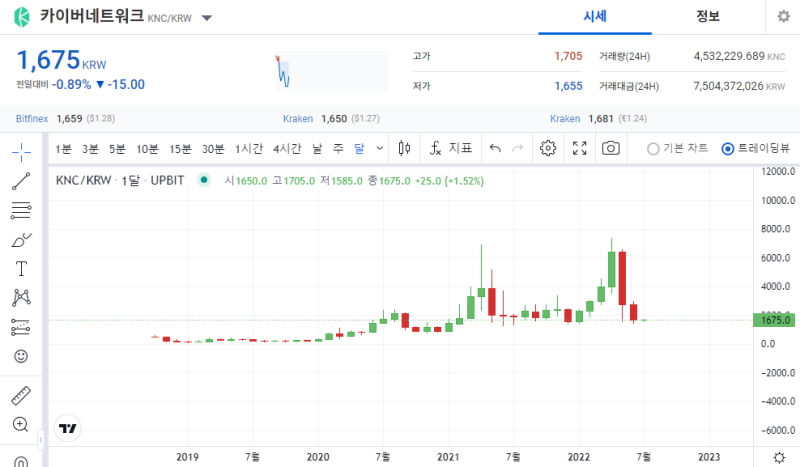Select the trend line drawing tool
Image resolution: width=800 pixels, height=467 pixels.
21,181
